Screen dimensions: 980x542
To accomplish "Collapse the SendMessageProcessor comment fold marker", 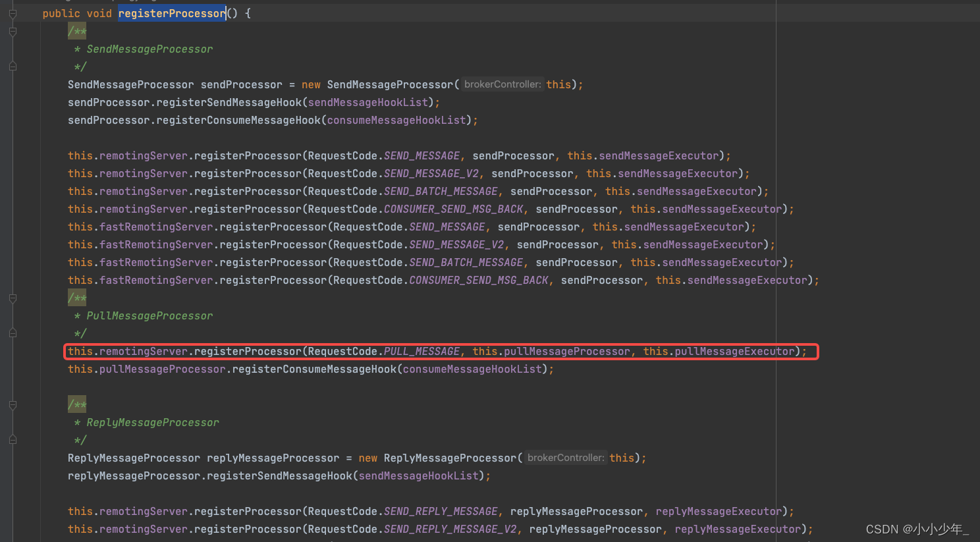I will [13, 31].
